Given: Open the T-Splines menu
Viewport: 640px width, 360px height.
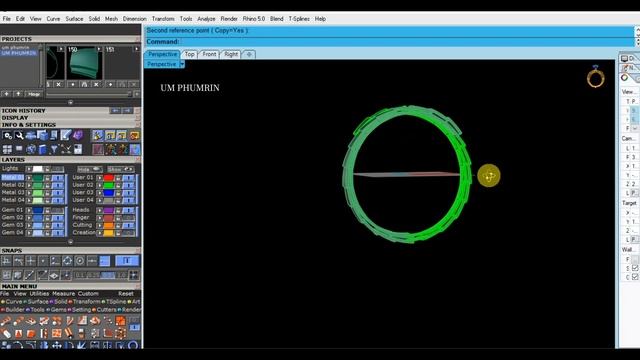Looking at the screenshot, I should [299, 19].
